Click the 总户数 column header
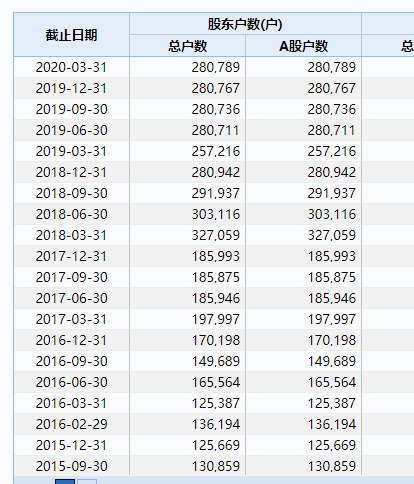This screenshot has width=414, height=484. click(187, 46)
